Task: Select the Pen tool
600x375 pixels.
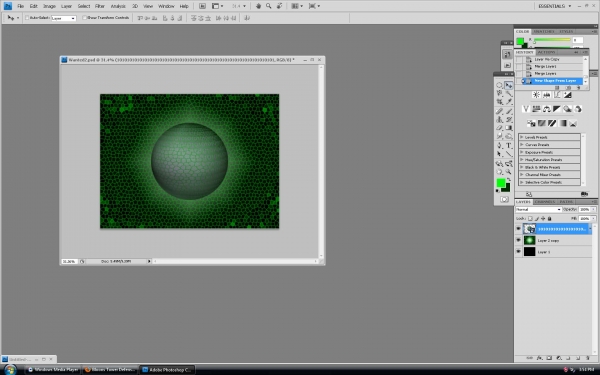Action: 499,145
